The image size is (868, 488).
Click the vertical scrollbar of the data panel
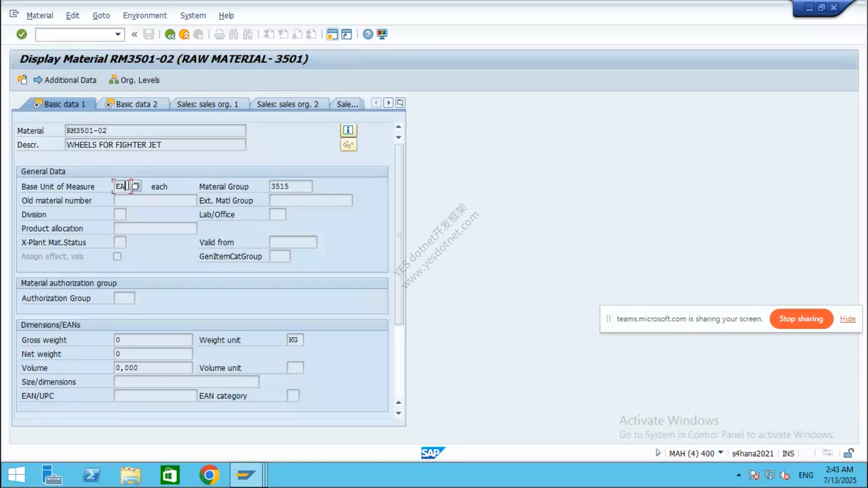[399, 235]
